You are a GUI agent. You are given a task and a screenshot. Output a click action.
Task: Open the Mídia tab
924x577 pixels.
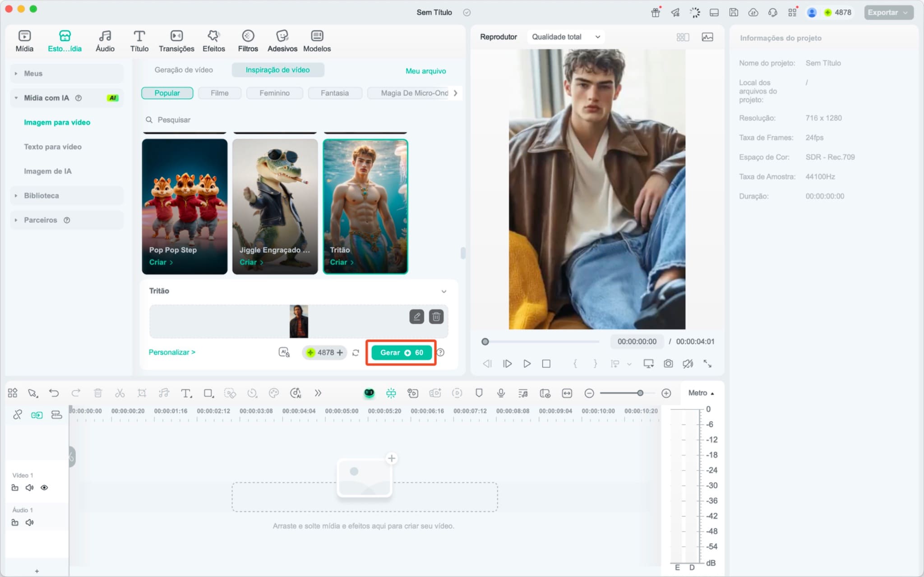[x=24, y=41]
